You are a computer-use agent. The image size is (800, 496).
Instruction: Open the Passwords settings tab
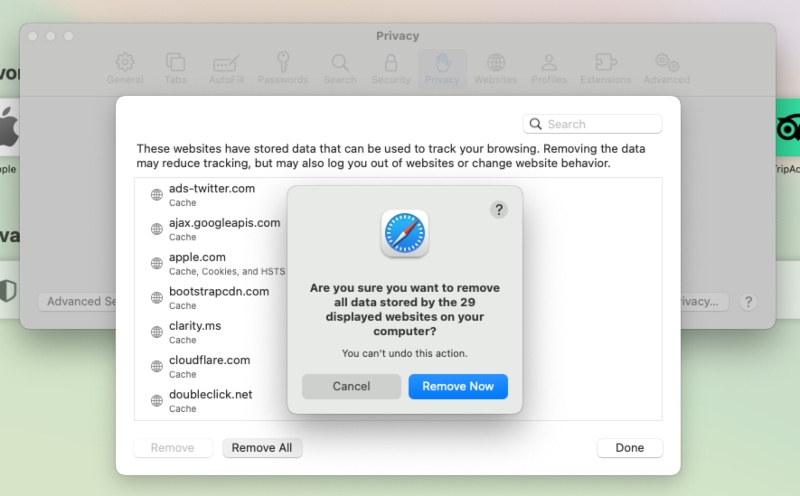(x=283, y=69)
